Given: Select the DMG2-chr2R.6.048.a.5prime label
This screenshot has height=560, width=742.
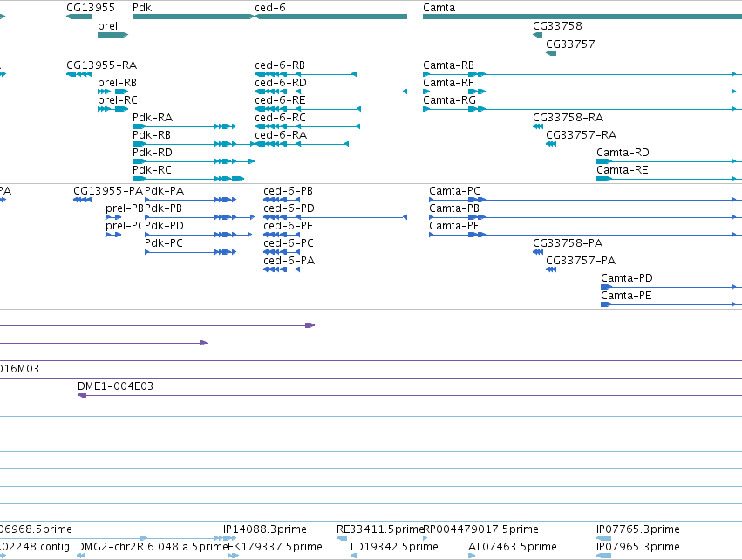Looking at the screenshot, I should point(152,547).
